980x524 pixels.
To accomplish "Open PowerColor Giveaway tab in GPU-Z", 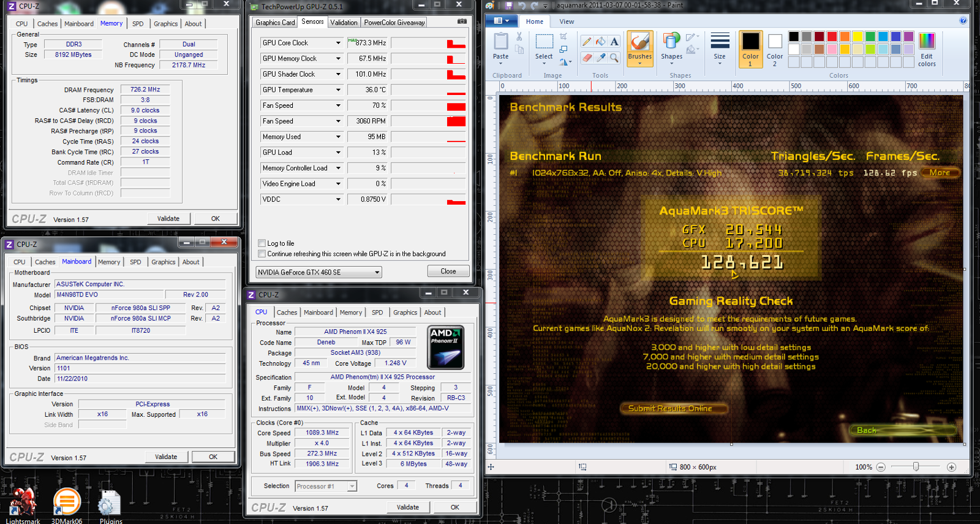I will coord(394,22).
